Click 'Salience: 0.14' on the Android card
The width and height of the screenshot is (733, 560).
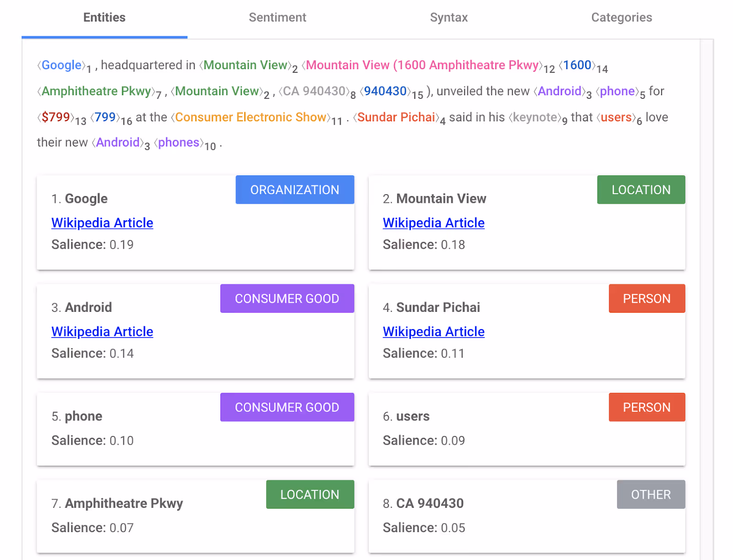[93, 353]
